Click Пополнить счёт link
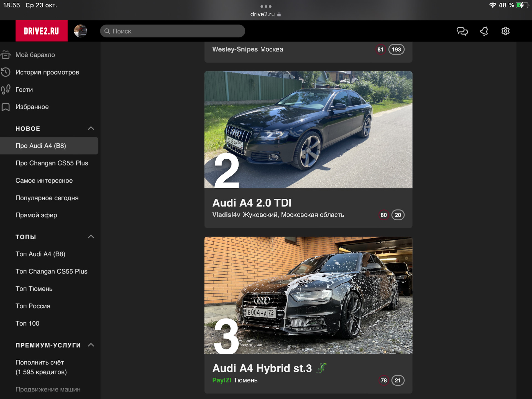Viewport: 532px width, 399px height. (x=41, y=367)
